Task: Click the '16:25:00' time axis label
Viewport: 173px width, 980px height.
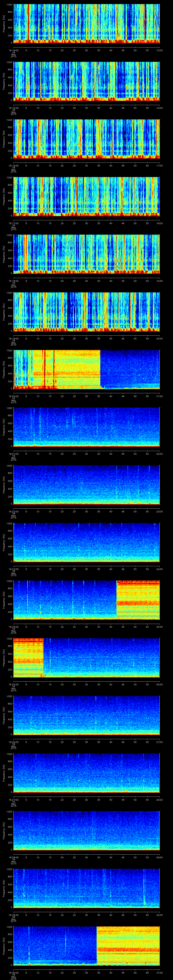Action: 14,684
